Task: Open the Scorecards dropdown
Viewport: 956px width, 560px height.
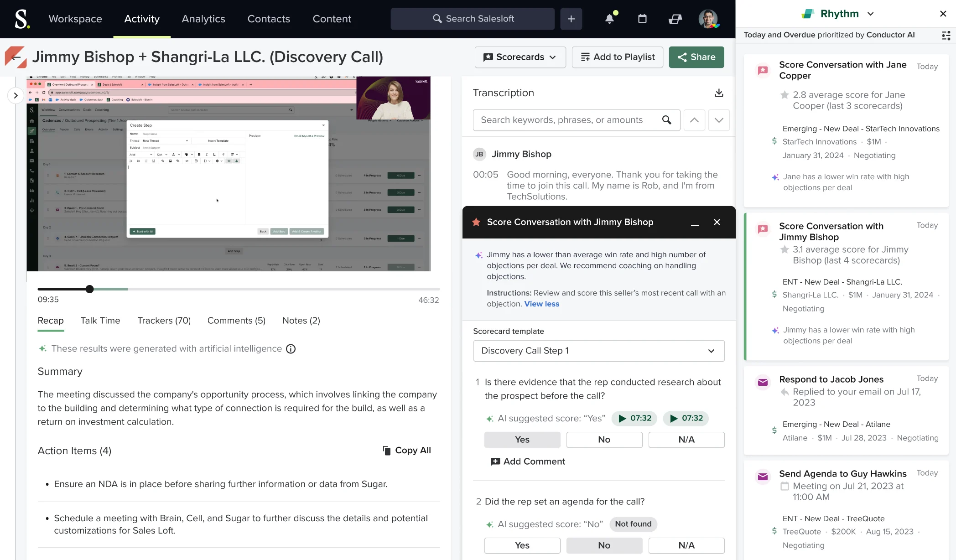Action: tap(520, 57)
